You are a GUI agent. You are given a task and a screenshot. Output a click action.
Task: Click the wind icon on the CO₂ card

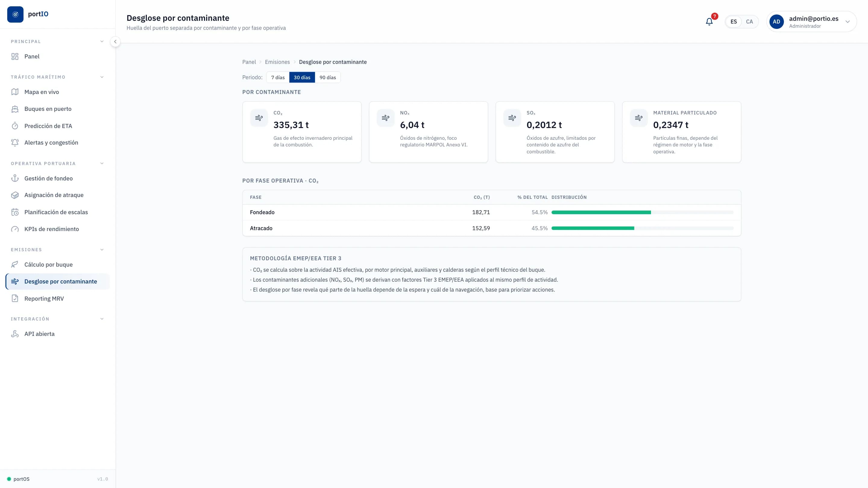(x=259, y=118)
